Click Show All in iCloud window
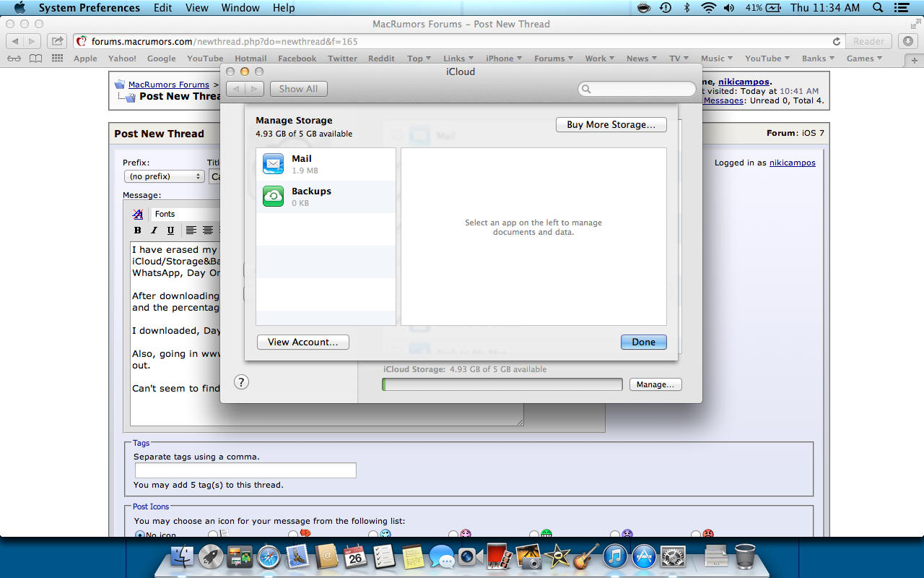This screenshot has height=578, width=924. [299, 89]
